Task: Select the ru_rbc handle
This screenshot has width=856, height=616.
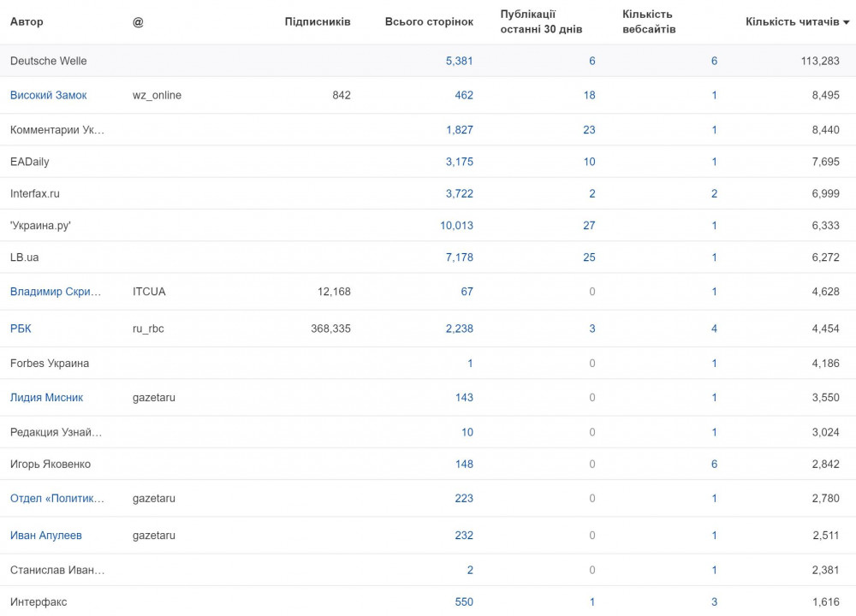Action: click(148, 329)
